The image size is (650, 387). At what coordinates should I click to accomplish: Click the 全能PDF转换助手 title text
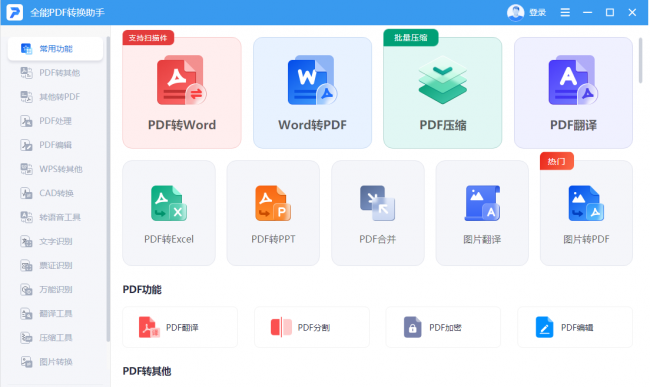tap(67, 12)
